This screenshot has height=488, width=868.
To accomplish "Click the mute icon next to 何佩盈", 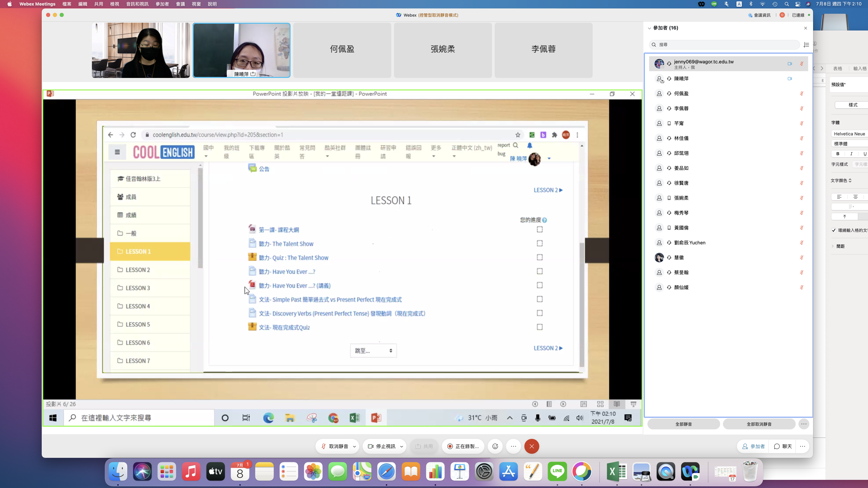I will pyautogui.click(x=802, y=94).
